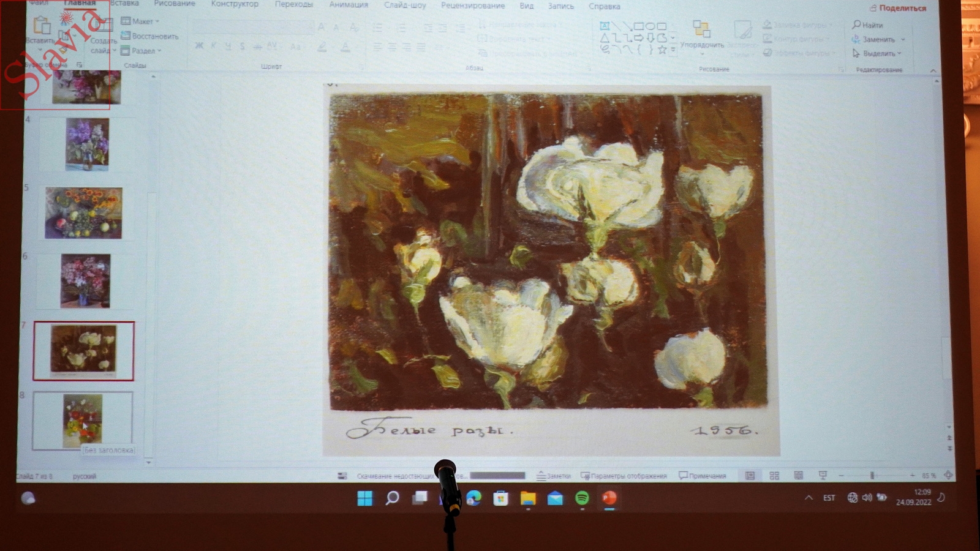The width and height of the screenshot is (980, 551).
Task: Switch to Normal view button
Action: [750, 476]
